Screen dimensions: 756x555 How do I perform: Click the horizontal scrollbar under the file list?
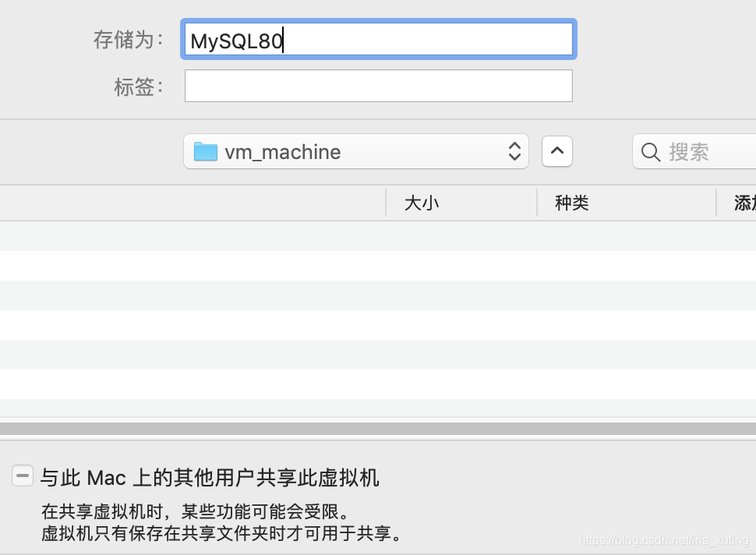coord(378,429)
